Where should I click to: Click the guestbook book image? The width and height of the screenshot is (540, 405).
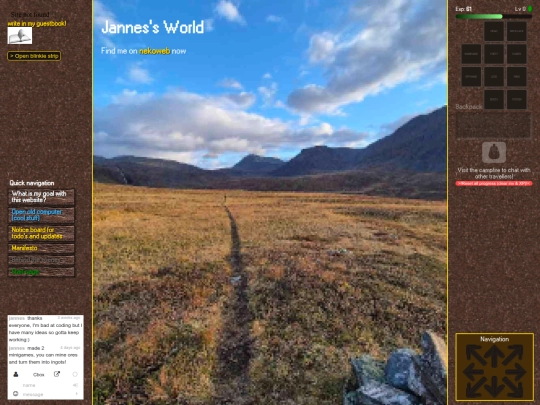pos(20,35)
